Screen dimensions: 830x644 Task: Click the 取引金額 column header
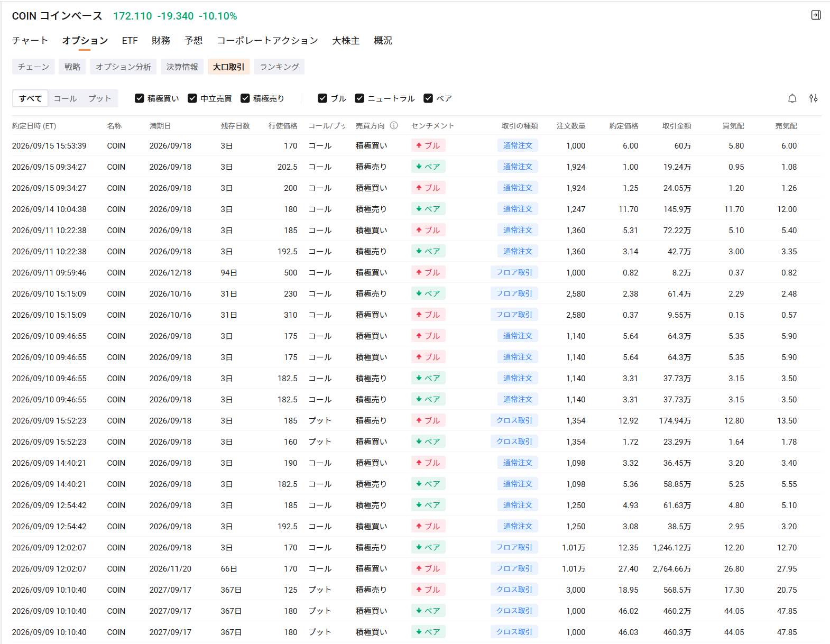click(677, 126)
